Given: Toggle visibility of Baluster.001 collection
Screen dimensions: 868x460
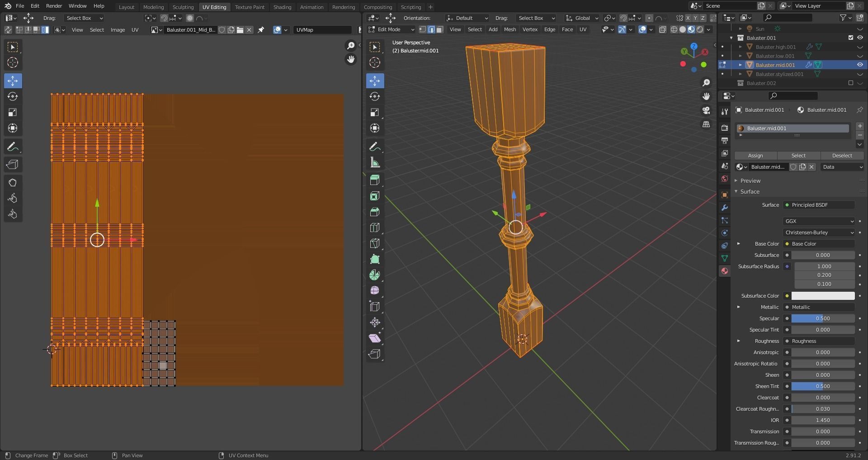Looking at the screenshot, I should [x=860, y=38].
